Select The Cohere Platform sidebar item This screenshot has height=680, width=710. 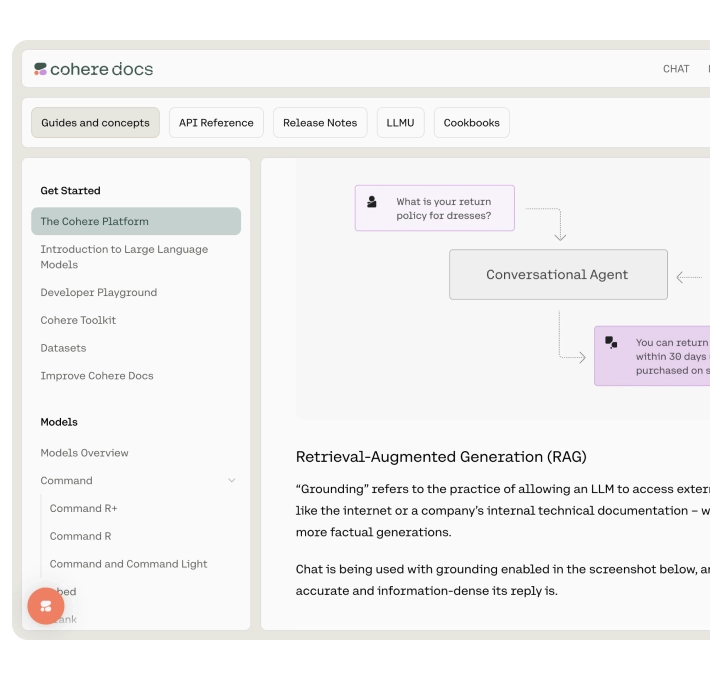click(x=136, y=221)
